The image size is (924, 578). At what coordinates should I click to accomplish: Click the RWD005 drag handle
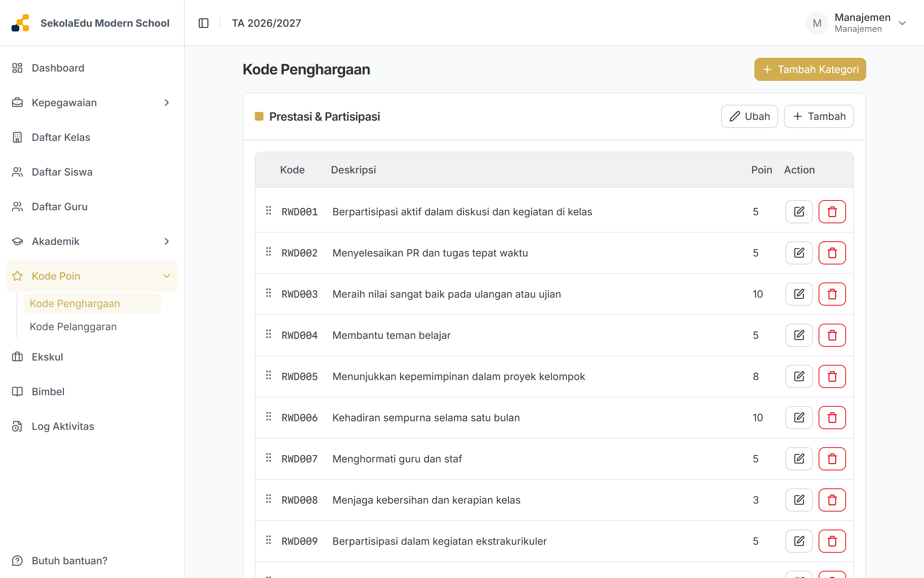[269, 375]
